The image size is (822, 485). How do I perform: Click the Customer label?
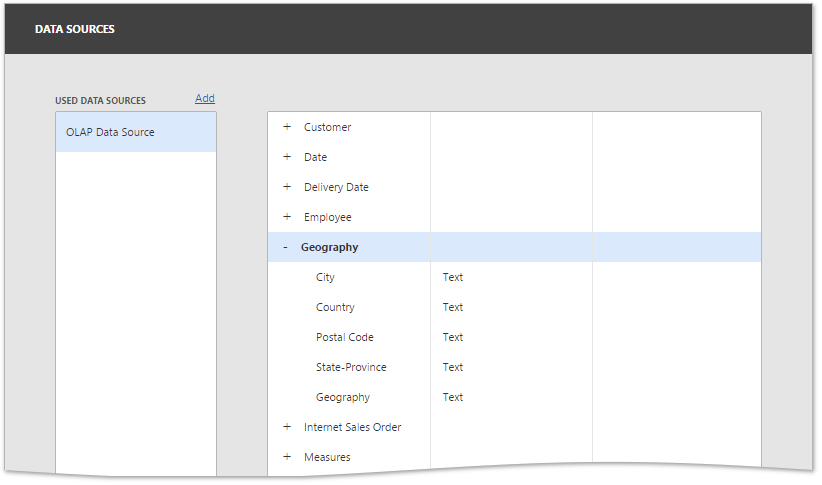[328, 127]
